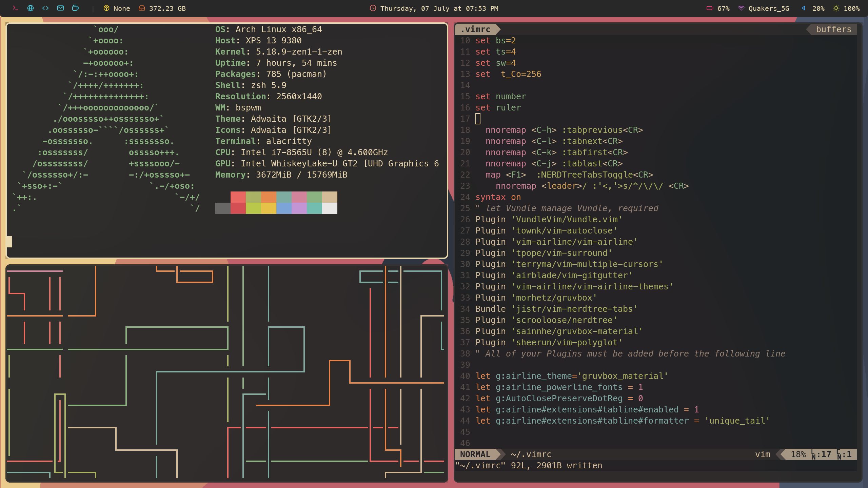Click the Memory usage line in neofetch
This screenshot has height=488, width=868.
click(x=281, y=175)
